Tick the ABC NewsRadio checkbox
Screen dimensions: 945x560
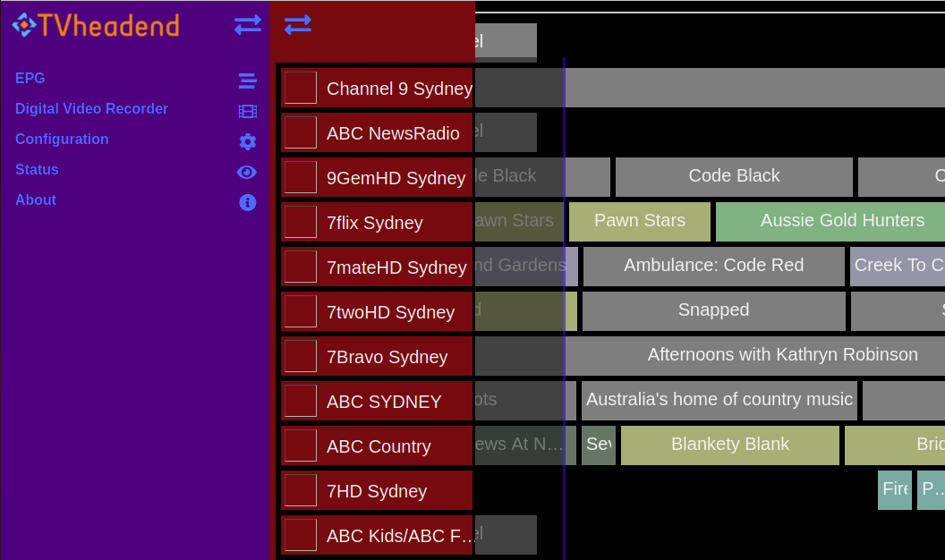tap(301, 132)
